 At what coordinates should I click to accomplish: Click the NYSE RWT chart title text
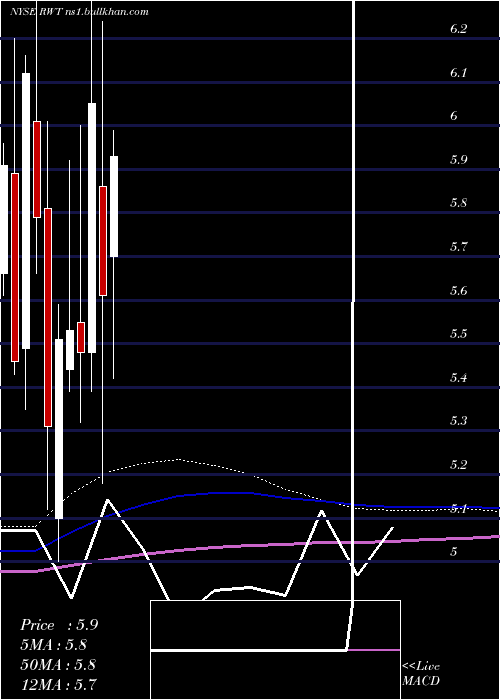pyautogui.click(x=79, y=12)
